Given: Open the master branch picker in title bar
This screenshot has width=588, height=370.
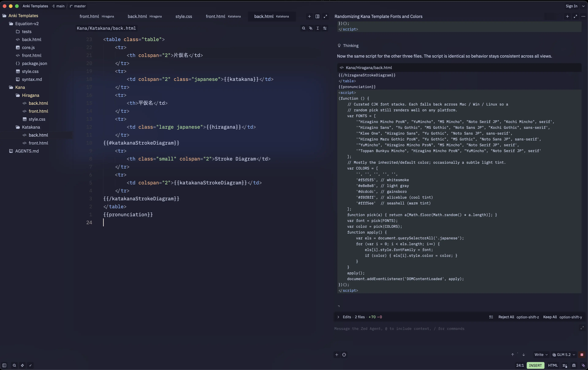Looking at the screenshot, I should [78, 6].
